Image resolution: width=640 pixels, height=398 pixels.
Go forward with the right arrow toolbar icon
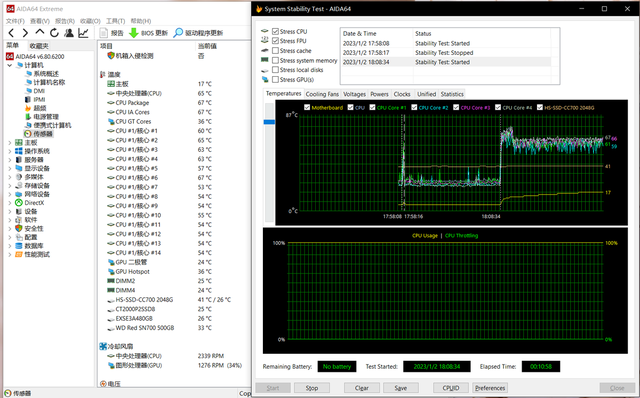25,33
